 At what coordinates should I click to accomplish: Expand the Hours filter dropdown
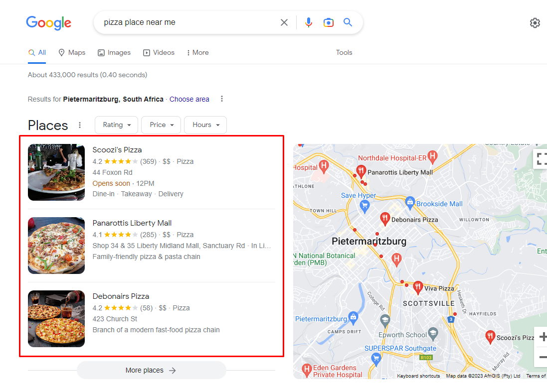[x=205, y=125]
